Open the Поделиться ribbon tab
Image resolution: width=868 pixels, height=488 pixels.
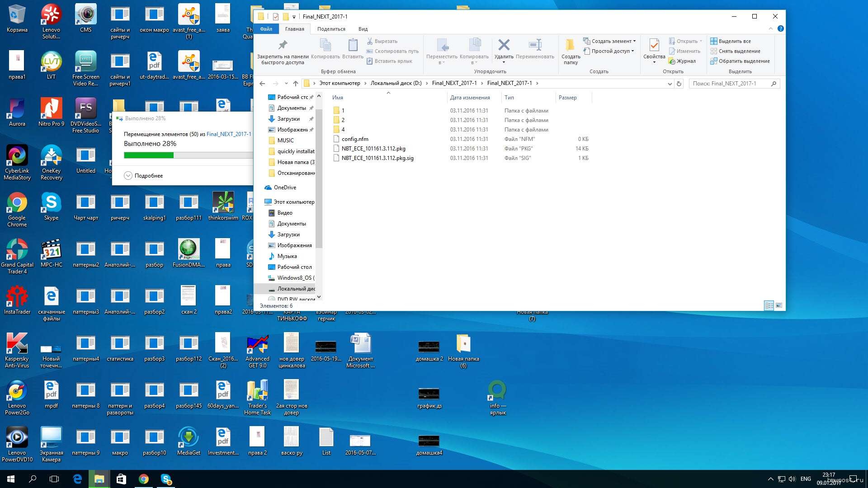(331, 29)
